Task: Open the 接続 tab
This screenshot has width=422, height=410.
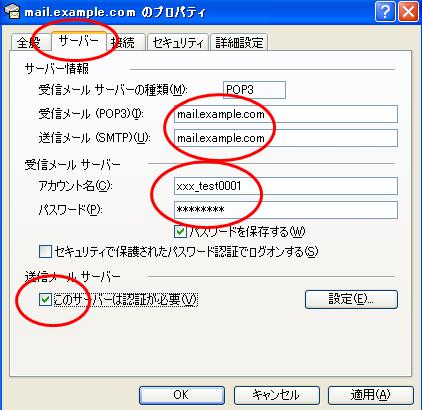Action: (126, 42)
